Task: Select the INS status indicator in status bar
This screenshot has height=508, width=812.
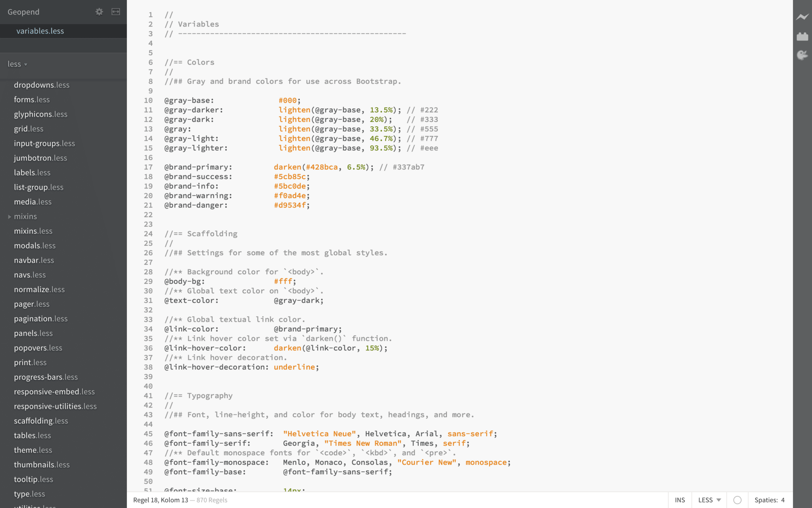Action: (x=679, y=500)
